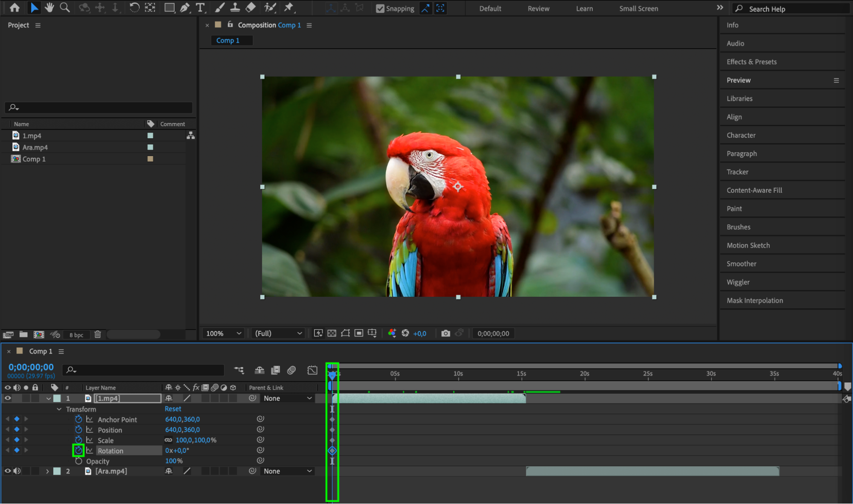
Task: Select the Type tool
Action: click(x=200, y=8)
